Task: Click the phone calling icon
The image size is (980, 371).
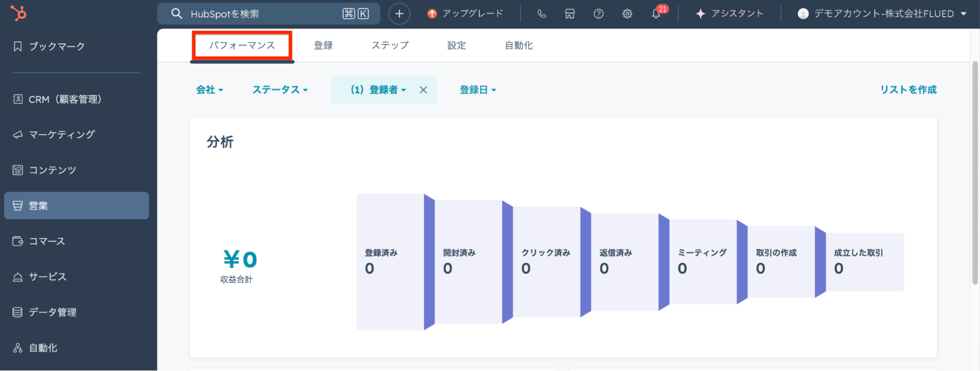Action: (x=541, y=14)
